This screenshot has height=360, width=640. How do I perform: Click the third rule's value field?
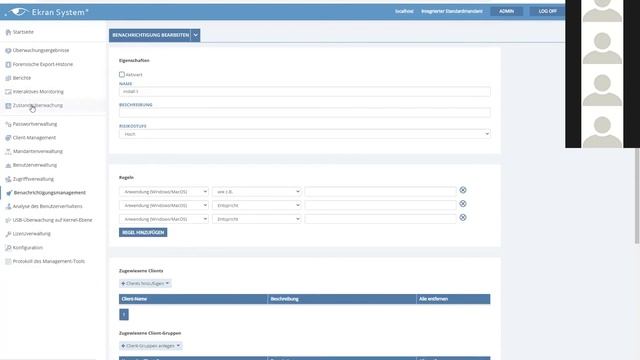(x=380, y=219)
